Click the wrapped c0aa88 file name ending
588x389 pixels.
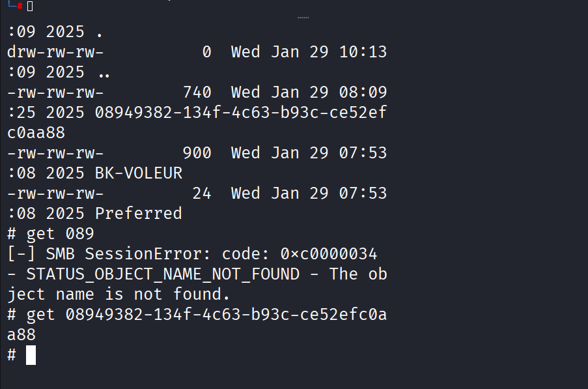click(x=36, y=133)
